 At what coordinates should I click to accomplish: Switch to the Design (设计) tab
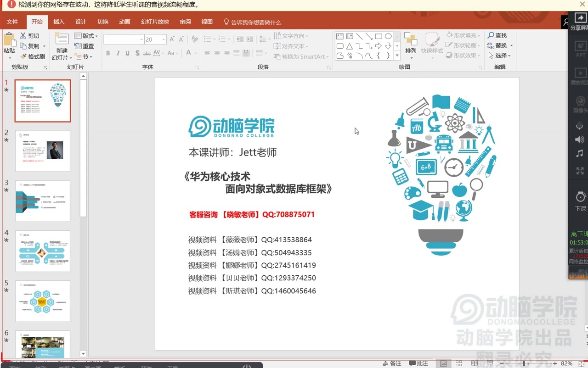pyautogui.click(x=81, y=22)
